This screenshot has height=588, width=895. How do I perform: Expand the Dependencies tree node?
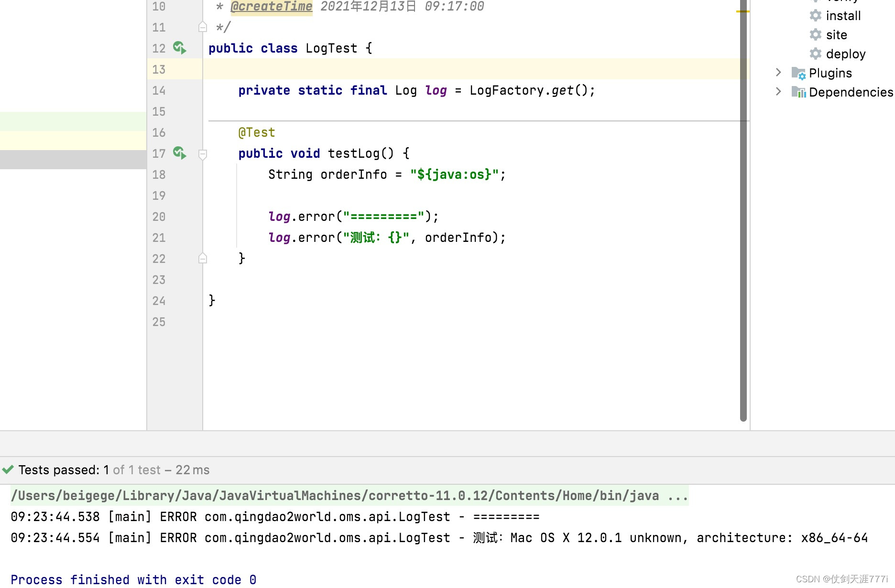coord(778,91)
